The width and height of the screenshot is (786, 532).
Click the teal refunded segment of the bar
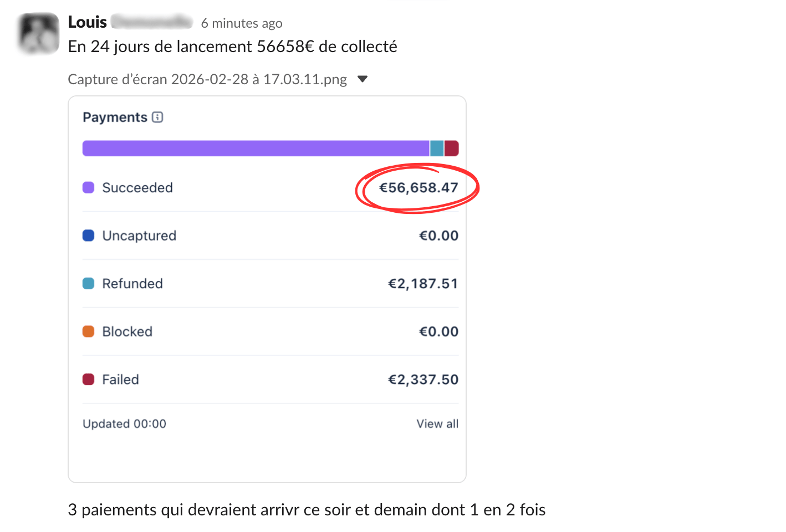pos(437,148)
